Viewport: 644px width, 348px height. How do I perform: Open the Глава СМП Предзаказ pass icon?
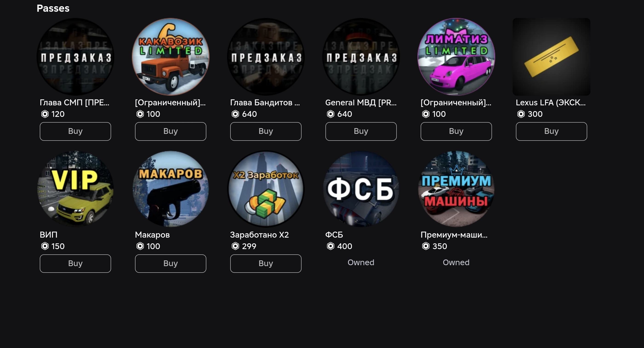click(75, 57)
